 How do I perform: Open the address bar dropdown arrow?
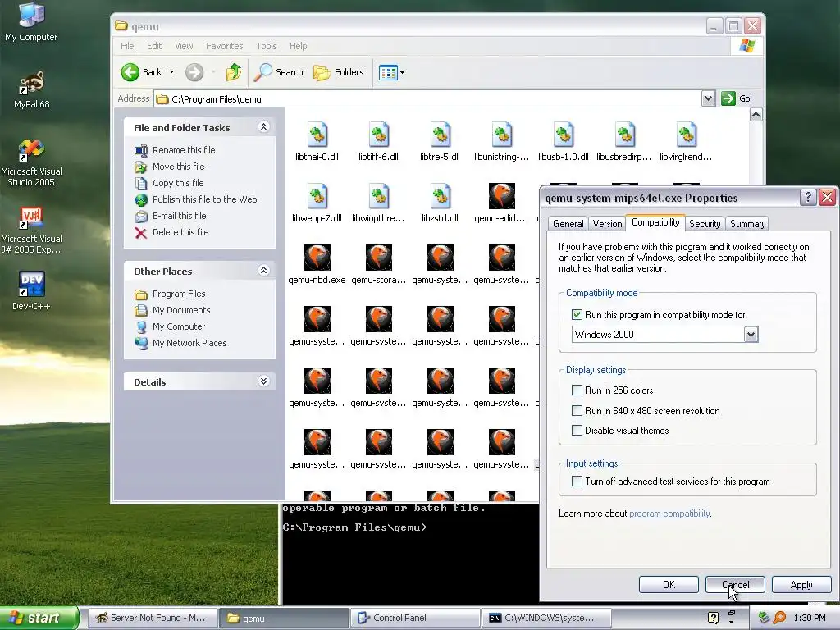(x=708, y=98)
